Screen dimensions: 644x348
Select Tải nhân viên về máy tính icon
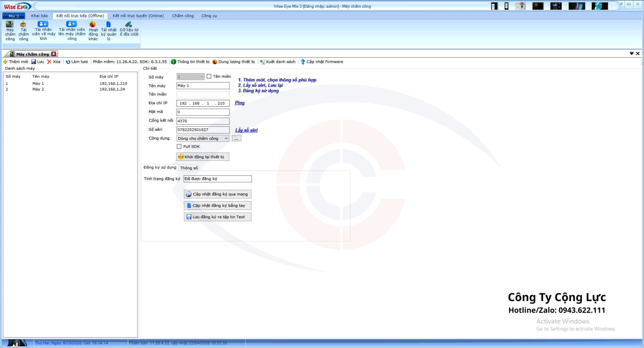pos(43,24)
